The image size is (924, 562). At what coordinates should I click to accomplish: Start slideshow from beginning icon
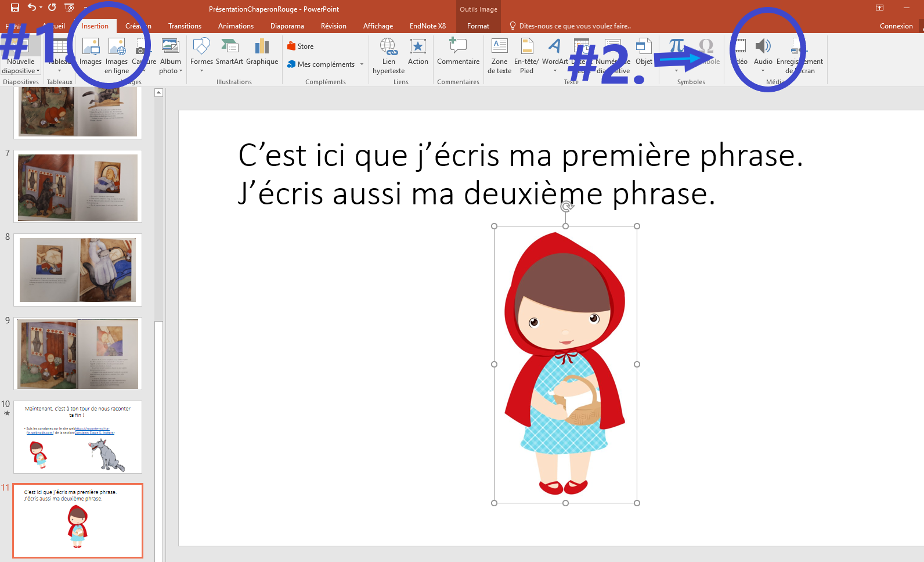[x=69, y=8]
